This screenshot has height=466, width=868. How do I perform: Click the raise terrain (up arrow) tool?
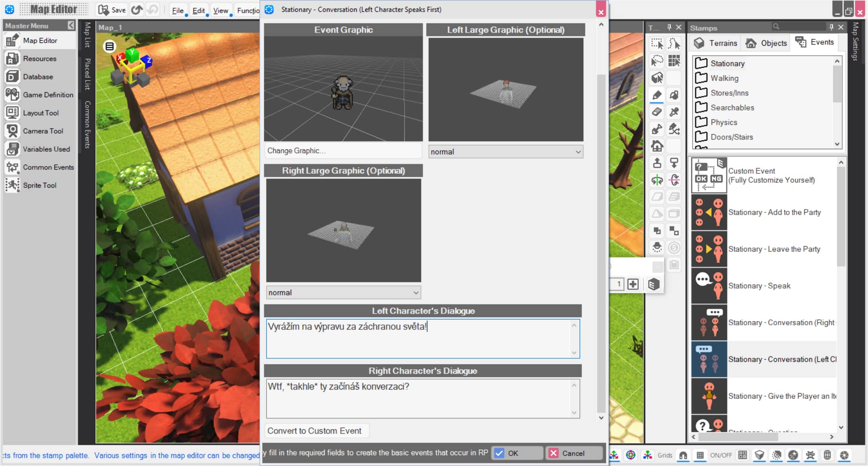657,163
